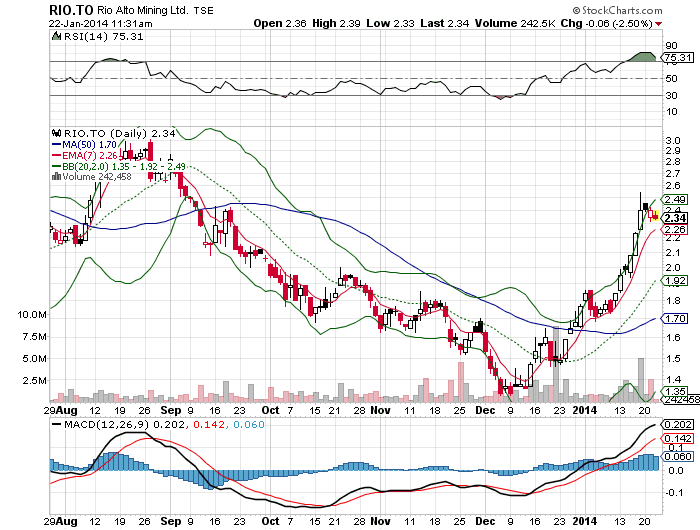This screenshot has height=530, width=700.
Task: Click the RSI 75.31 value tag on right axis
Action: [x=678, y=57]
